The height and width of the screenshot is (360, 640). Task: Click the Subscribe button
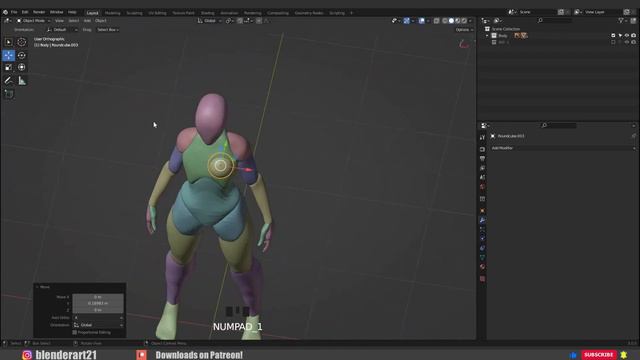tap(598, 355)
